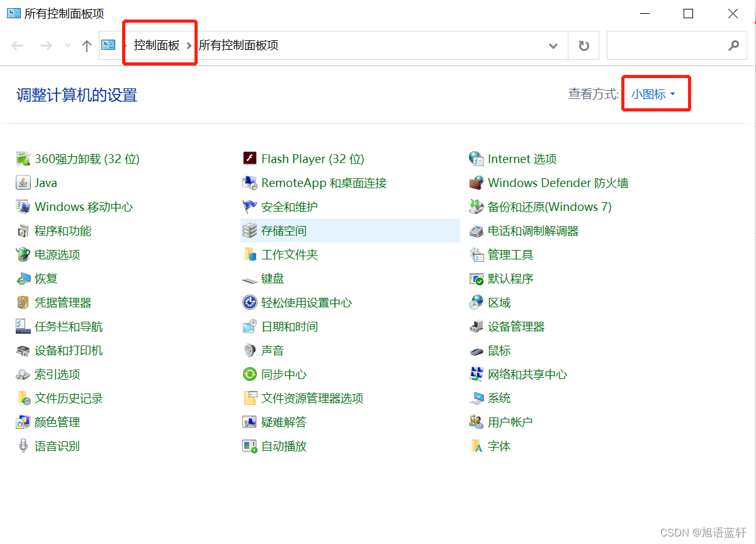This screenshot has height=544, width=756.
Task: Click the search control panel box
Action: (x=676, y=45)
